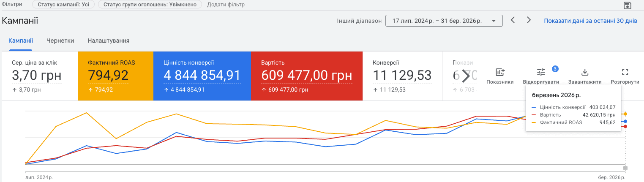Select blue Цінність конверсії scorecard

point(202,76)
